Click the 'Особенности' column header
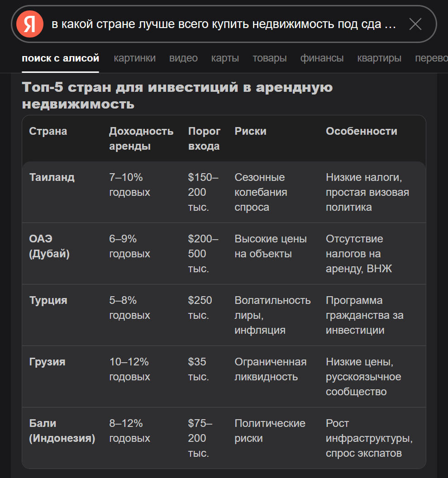The width and height of the screenshot is (448, 478). 362,131
